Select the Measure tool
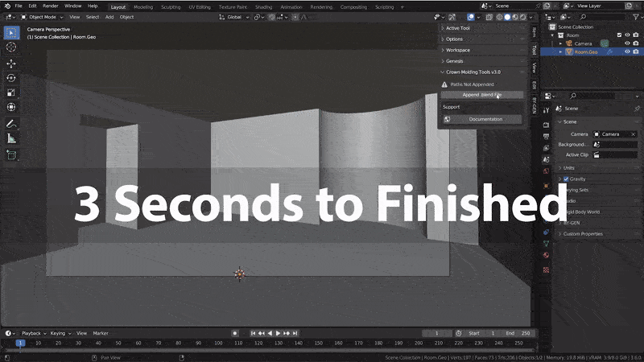 [11, 138]
